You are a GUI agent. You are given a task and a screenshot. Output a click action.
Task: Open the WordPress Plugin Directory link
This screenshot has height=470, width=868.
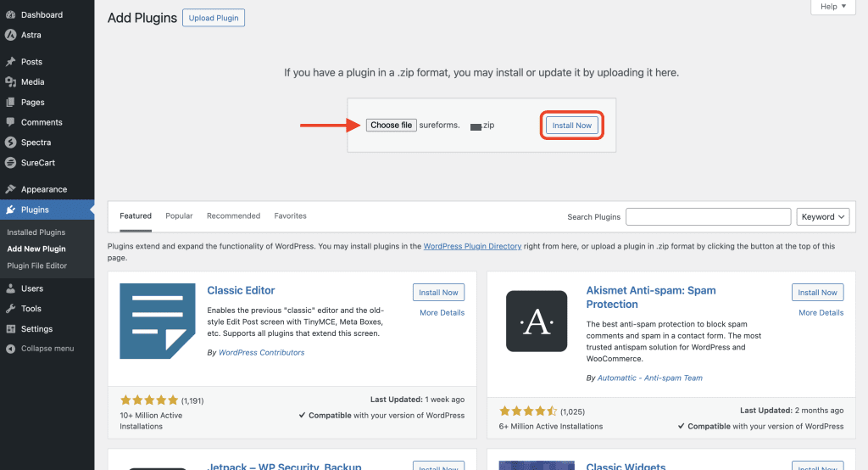pos(472,247)
